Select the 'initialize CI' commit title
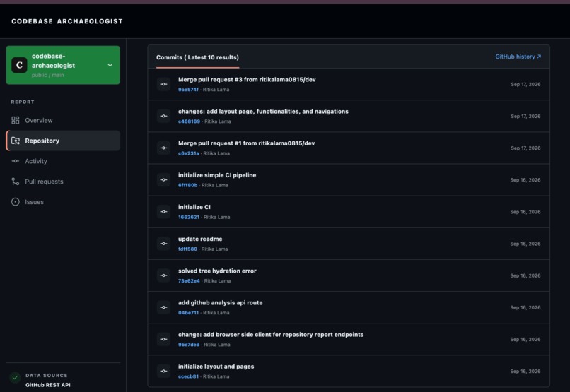 194,207
